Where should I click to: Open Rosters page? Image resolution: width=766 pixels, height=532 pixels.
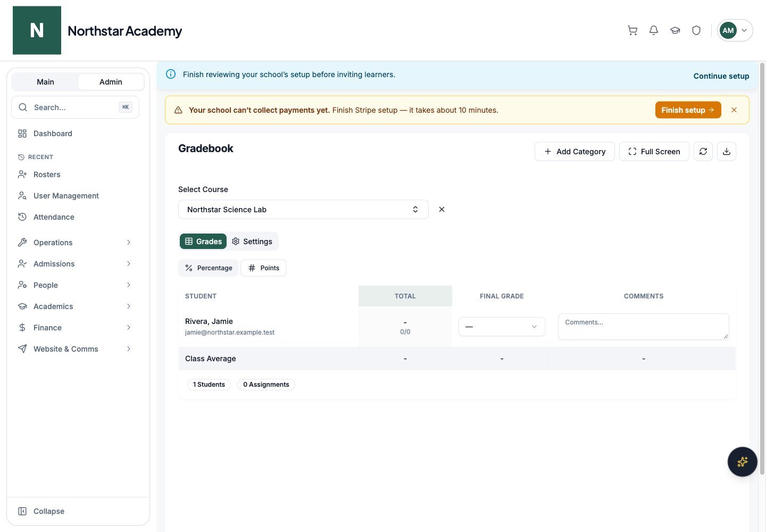pyautogui.click(x=75, y=174)
